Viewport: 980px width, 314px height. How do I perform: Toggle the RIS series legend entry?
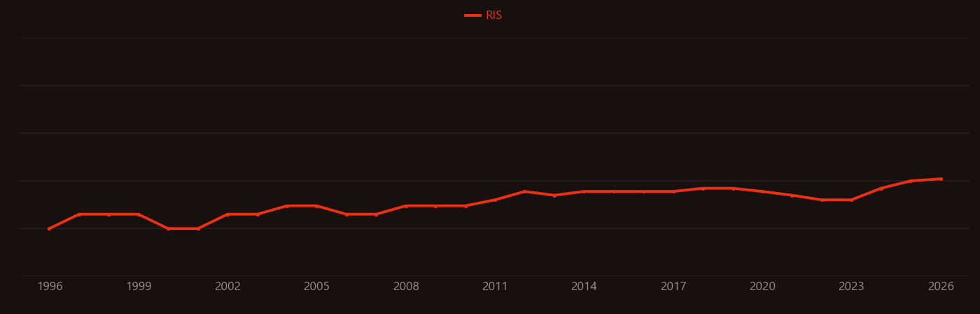(484, 15)
